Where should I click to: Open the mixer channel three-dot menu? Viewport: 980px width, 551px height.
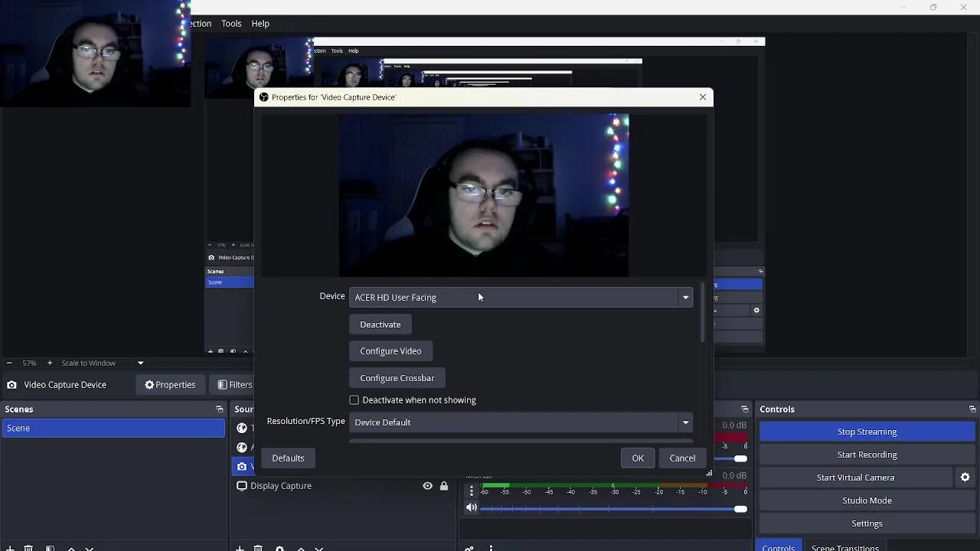point(472,491)
